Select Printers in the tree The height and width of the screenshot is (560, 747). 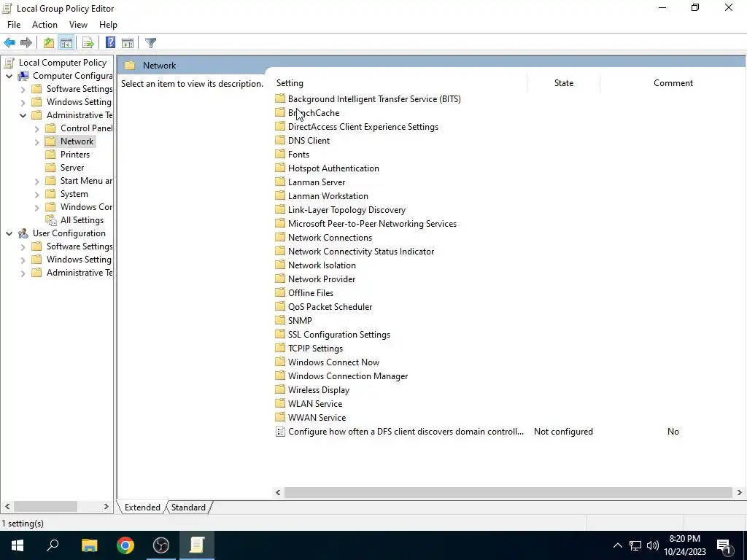pyautogui.click(x=75, y=155)
